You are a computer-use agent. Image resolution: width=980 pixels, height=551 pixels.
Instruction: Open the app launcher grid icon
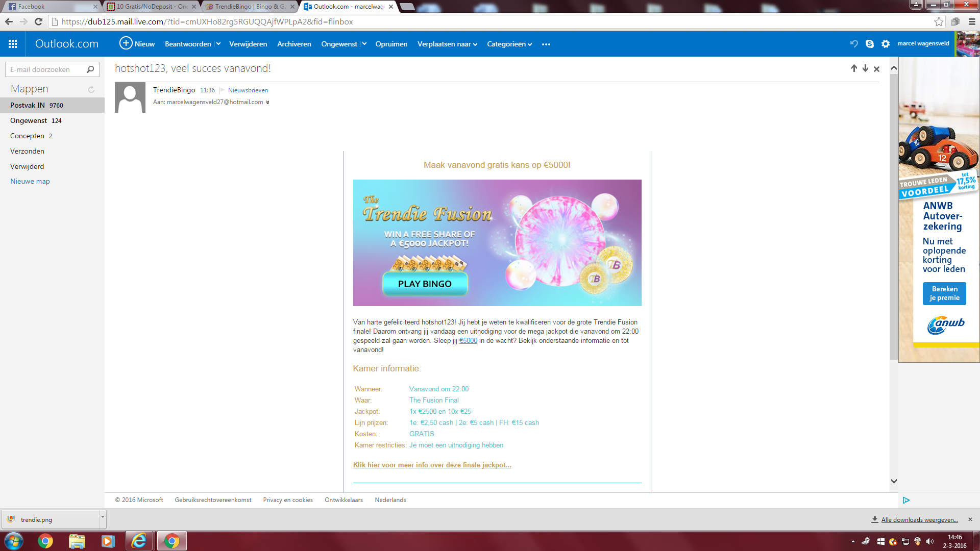tap(13, 43)
